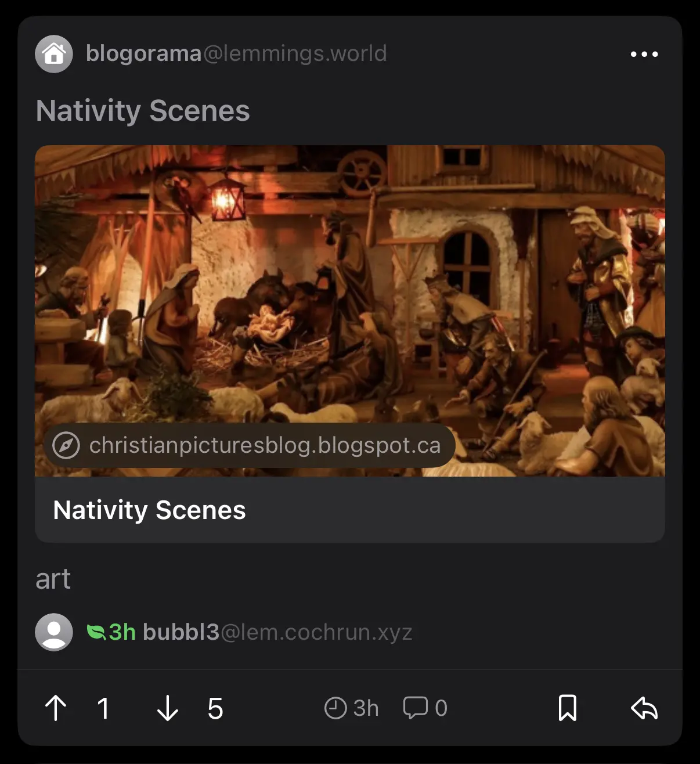Click the green leaf new-account icon

coord(96,632)
